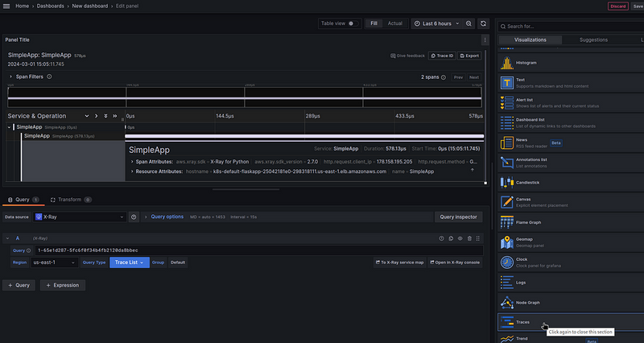Expand the Query options section
The height and width of the screenshot is (343, 644).
point(146,217)
